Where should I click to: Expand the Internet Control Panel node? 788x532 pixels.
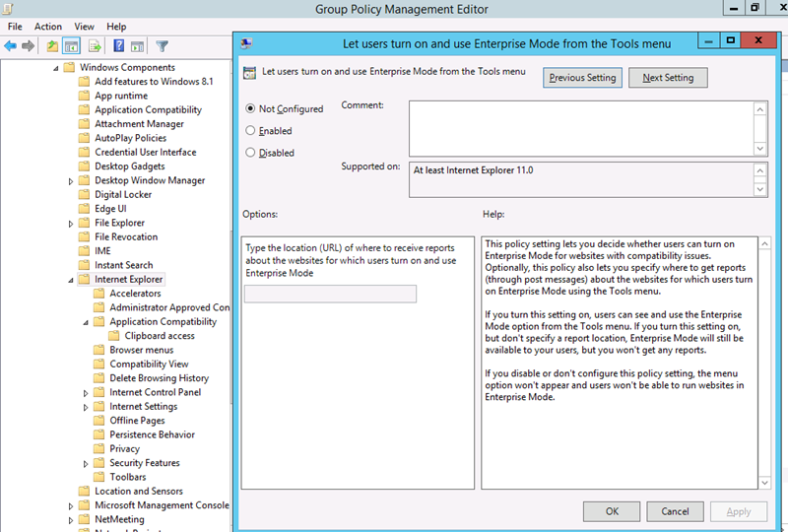pos(86,393)
